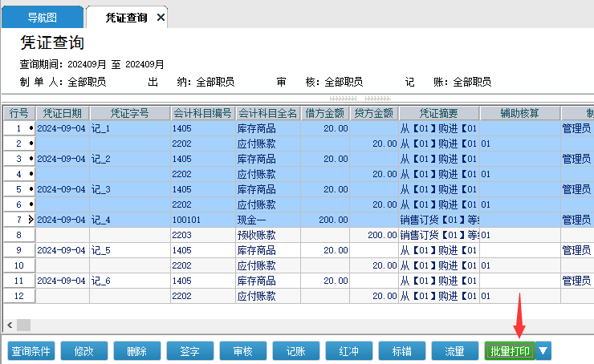
Task: Click the 审核 button
Action: [243, 350]
